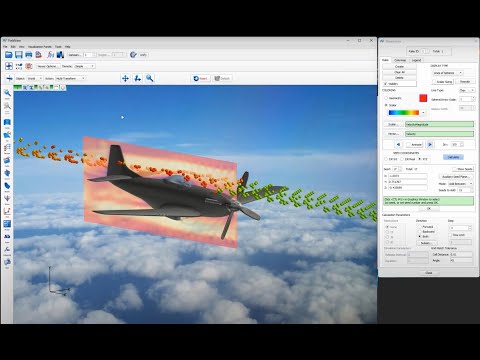Click the Create rake button
480x360 pixels.
[399, 67]
